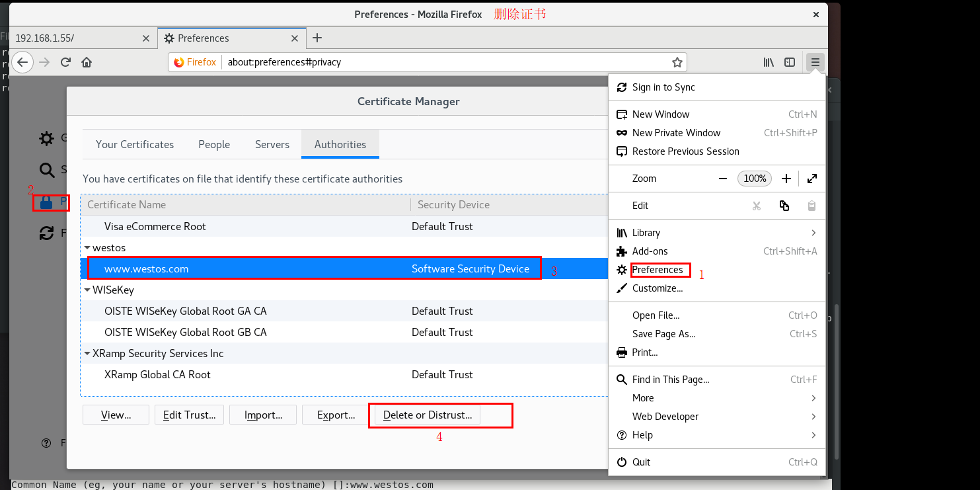Collapse the WISeKey certificate group
The width and height of the screenshot is (980, 490).
click(87, 290)
